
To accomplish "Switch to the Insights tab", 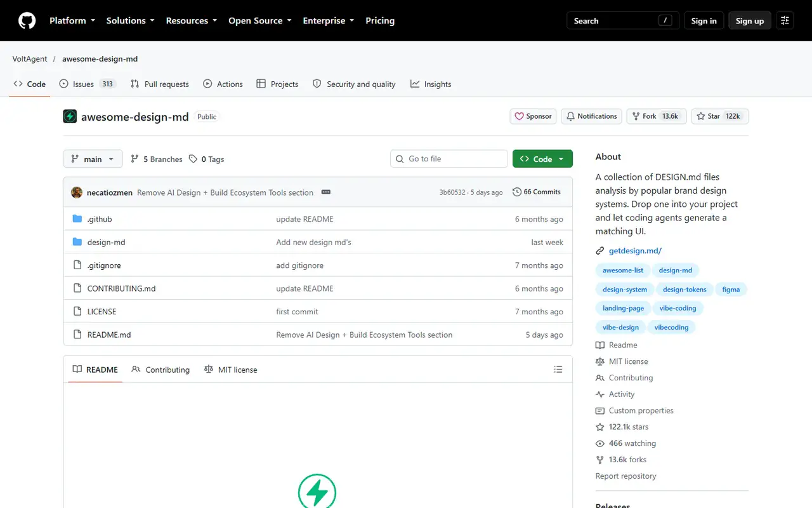I will (431, 84).
